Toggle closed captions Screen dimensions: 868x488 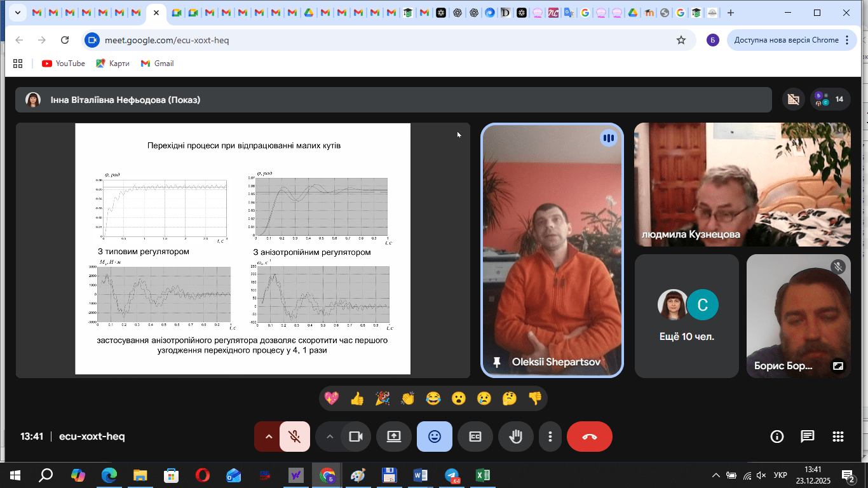(x=475, y=437)
